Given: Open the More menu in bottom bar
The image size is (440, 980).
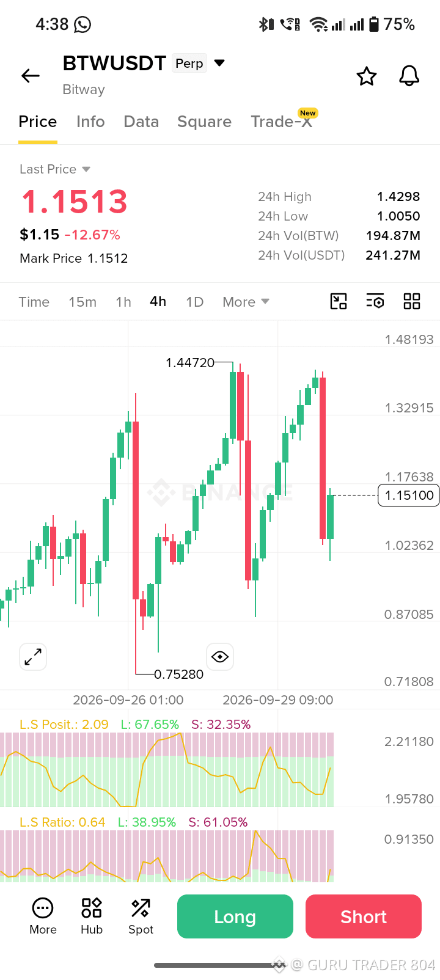Looking at the screenshot, I should [x=43, y=916].
